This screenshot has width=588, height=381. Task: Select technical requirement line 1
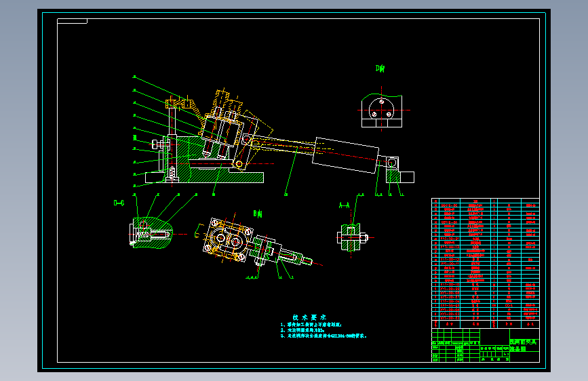pos(311,325)
